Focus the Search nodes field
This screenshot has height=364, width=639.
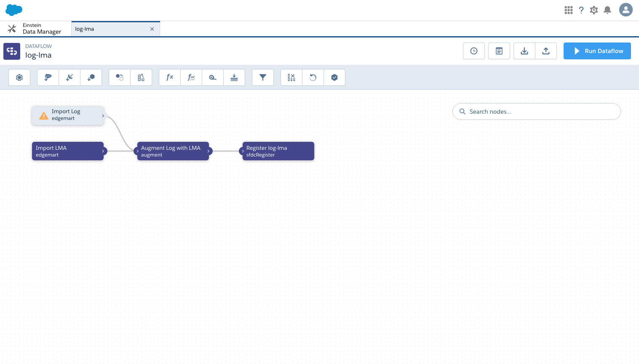pos(537,112)
